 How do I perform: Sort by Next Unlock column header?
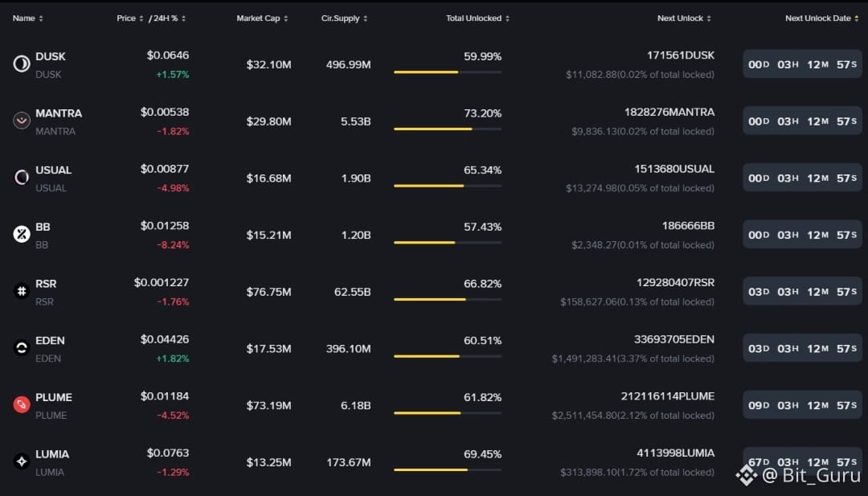pos(684,18)
